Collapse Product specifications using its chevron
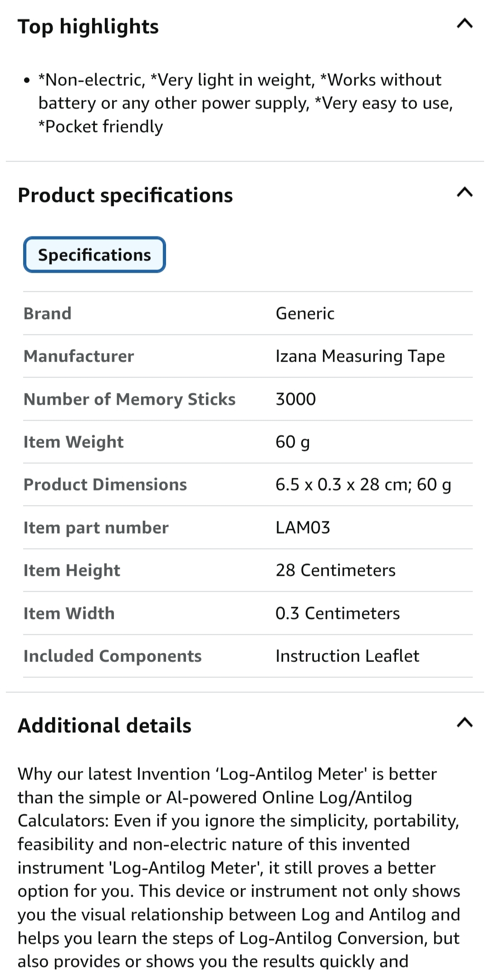 pyautogui.click(x=465, y=192)
